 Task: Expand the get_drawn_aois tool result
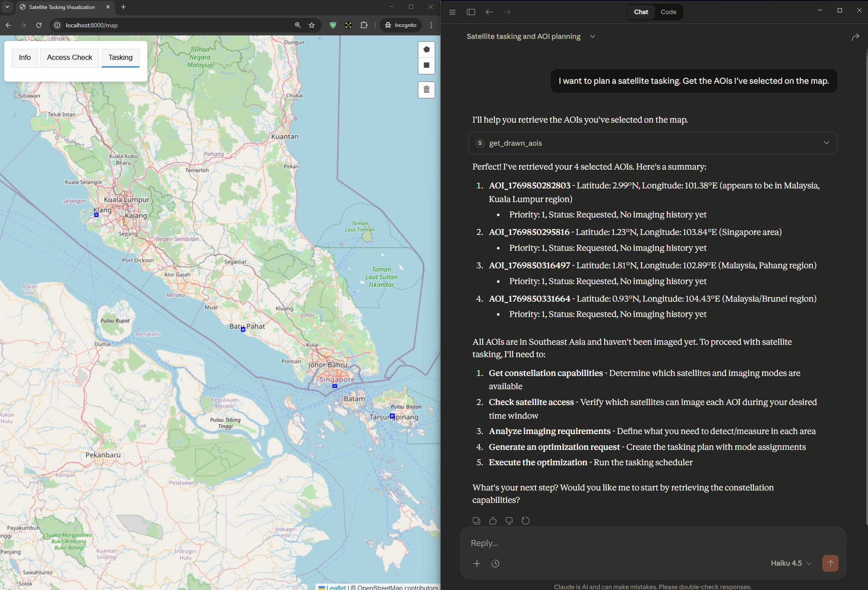point(826,143)
